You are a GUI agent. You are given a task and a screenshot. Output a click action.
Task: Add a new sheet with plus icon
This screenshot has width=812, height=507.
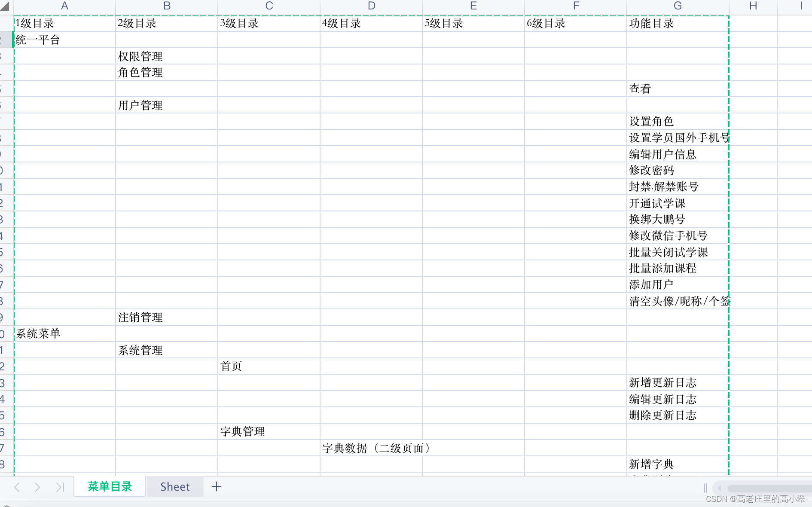(x=217, y=486)
